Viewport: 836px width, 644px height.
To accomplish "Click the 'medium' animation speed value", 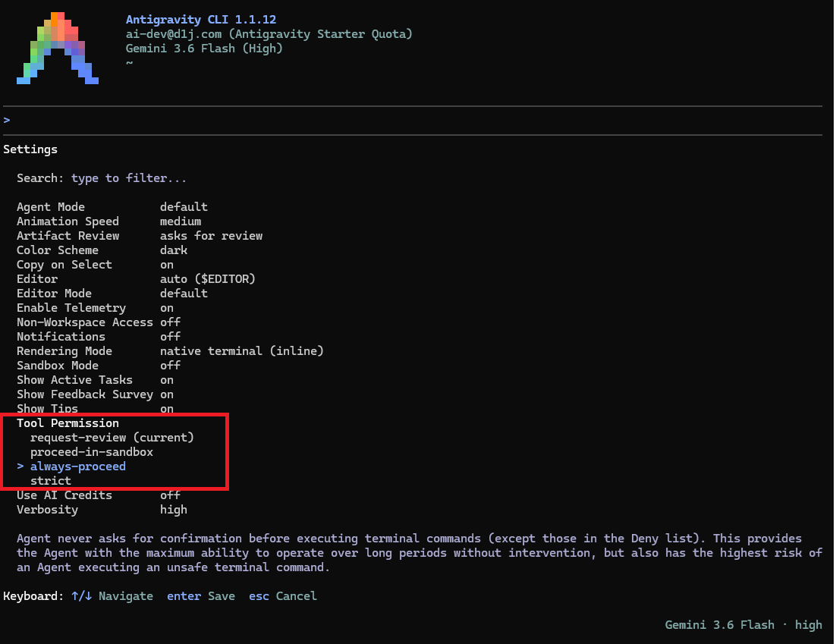I will click(x=181, y=221).
